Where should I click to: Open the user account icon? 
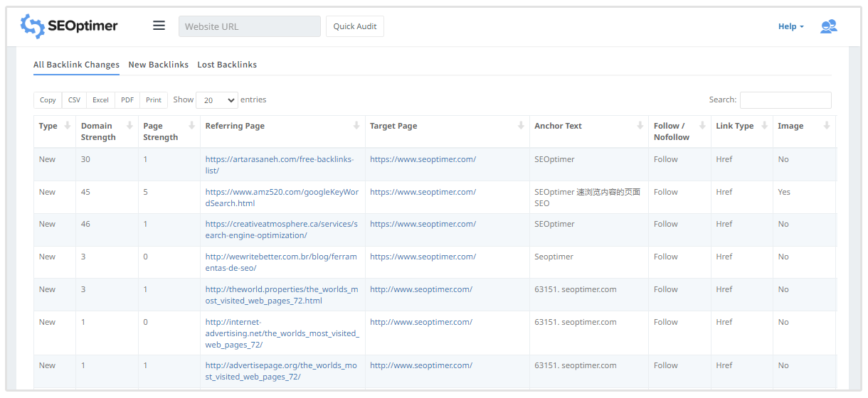click(828, 26)
